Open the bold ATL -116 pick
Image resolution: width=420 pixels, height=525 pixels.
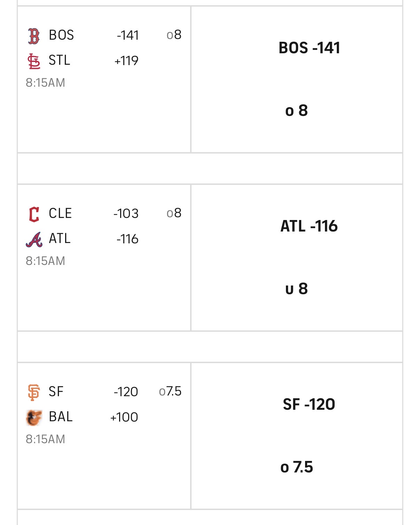tap(309, 226)
